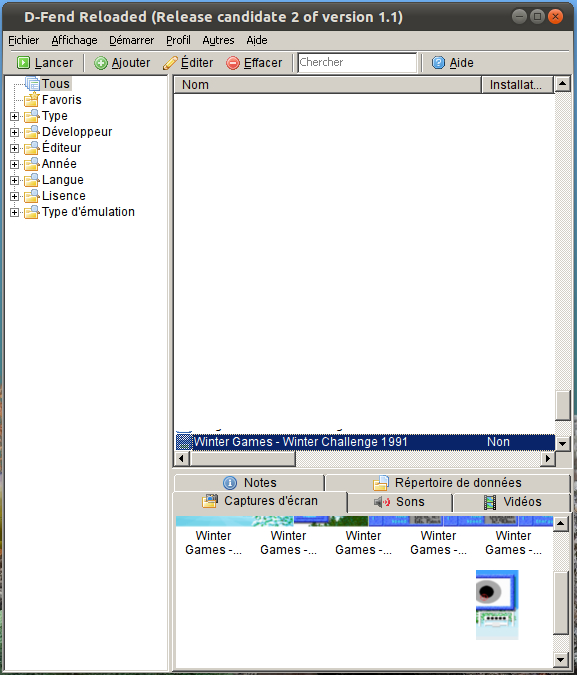Image resolution: width=577 pixels, height=675 pixels.
Task: Click the Éditeur folder icon
Action: click(x=32, y=148)
